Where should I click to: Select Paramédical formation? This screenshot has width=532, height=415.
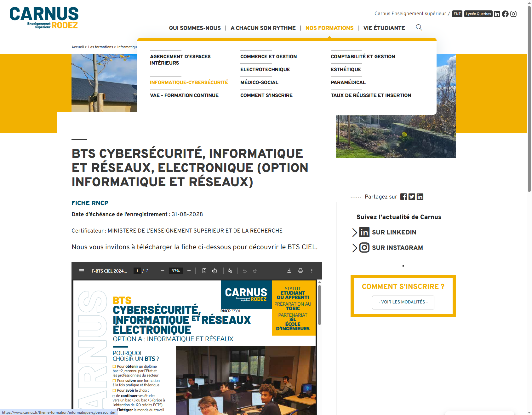pyautogui.click(x=348, y=82)
